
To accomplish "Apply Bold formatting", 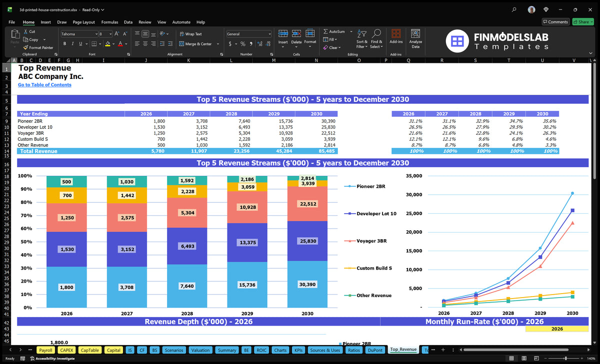I will [64, 43].
